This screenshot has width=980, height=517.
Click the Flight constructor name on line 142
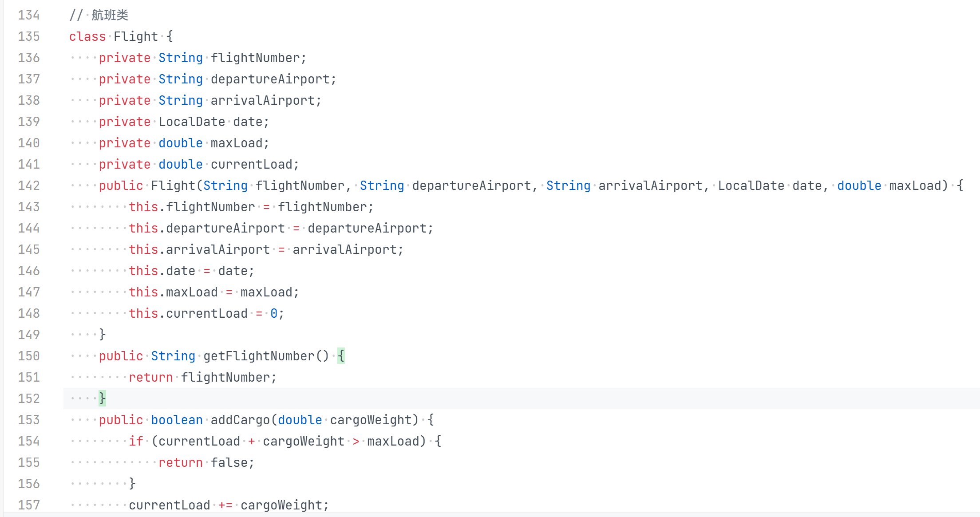(x=173, y=185)
